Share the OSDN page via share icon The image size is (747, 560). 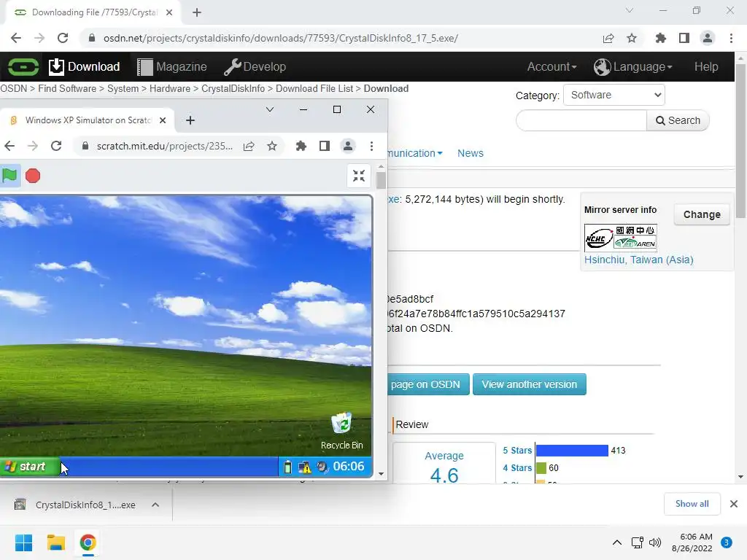tap(608, 38)
